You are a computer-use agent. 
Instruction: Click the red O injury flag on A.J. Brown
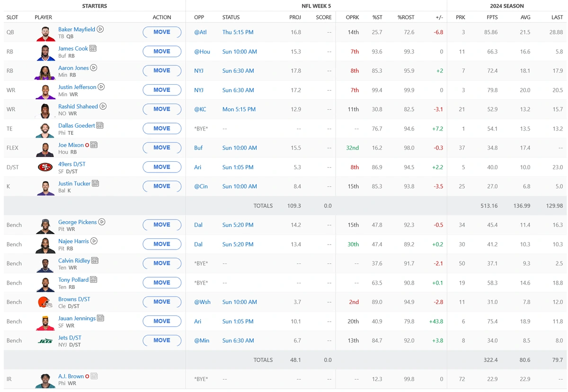(87, 376)
